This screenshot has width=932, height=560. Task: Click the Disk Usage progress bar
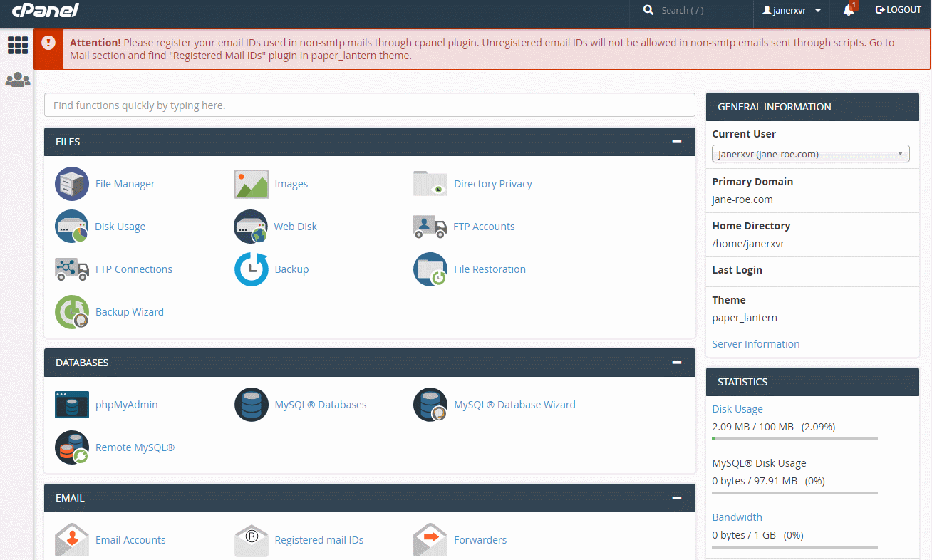click(x=794, y=439)
